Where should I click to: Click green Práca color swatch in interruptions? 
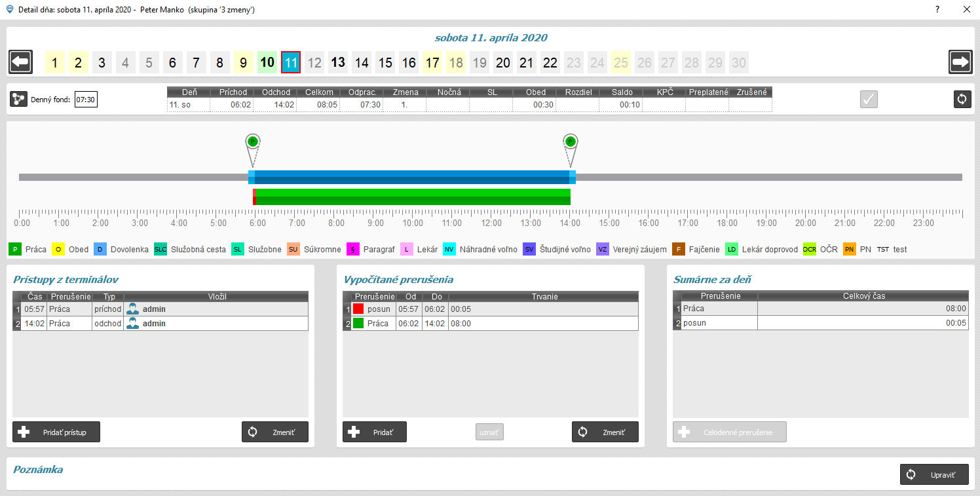pyautogui.click(x=358, y=324)
